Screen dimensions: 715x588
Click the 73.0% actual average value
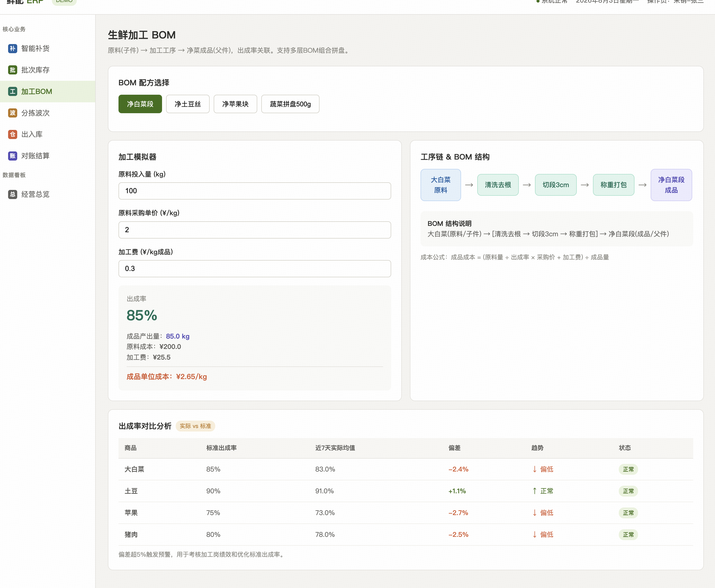click(325, 513)
